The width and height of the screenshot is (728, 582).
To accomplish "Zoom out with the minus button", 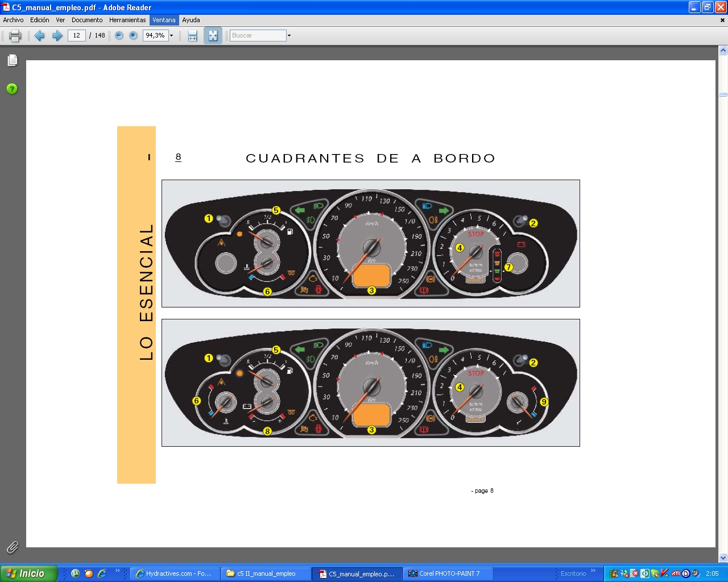I will pyautogui.click(x=119, y=35).
